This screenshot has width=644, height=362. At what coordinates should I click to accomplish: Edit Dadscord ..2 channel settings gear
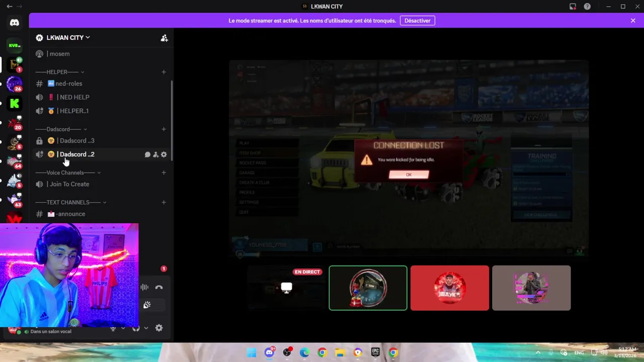click(x=164, y=155)
